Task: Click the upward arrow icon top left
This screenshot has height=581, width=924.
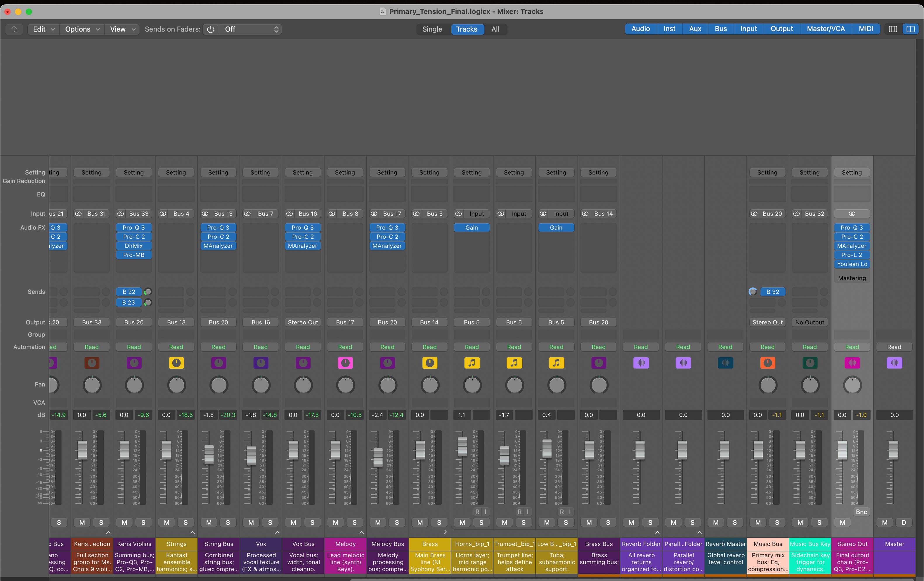Action: tap(14, 29)
